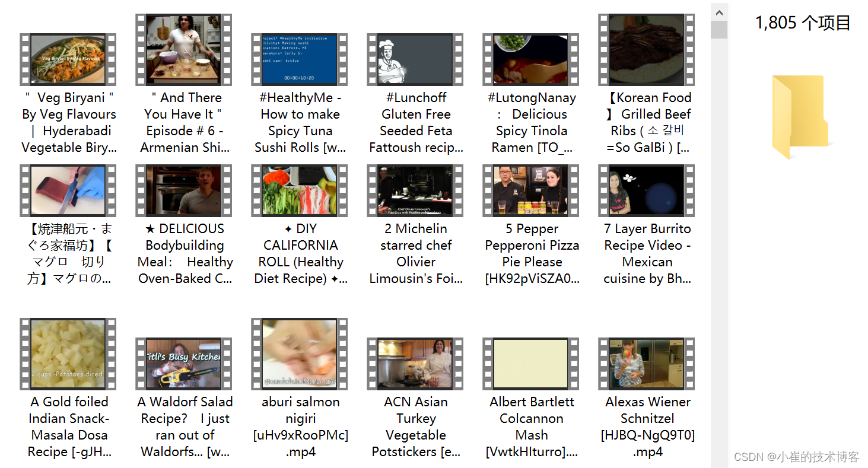The width and height of the screenshot is (868, 468).
Task: Click file name '【焼津船元・まぐろ家福坊】'
Action: pyautogui.click(x=69, y=254)
